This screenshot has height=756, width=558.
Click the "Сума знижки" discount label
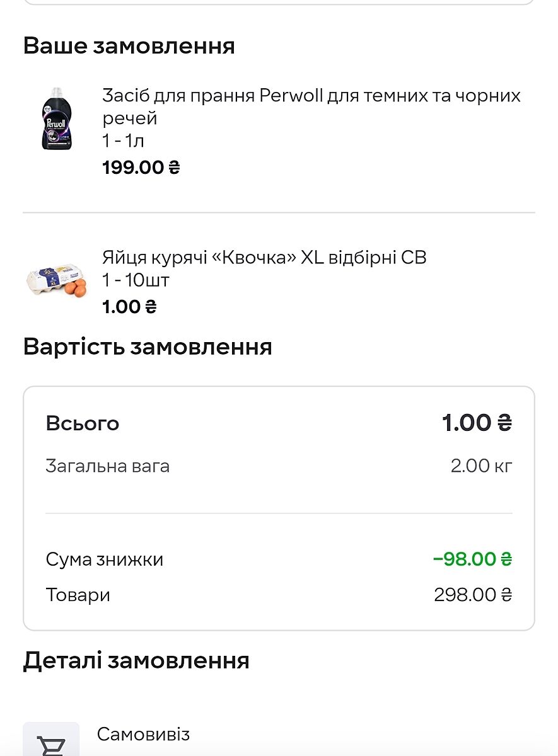105,559
